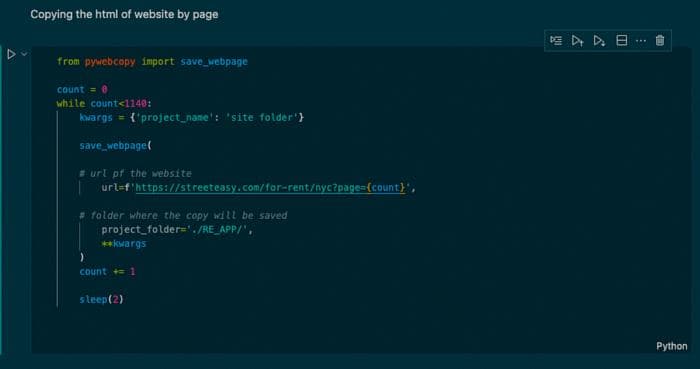Change cell language Python label
The height and width of the screenshot is (369, 700).
click(671, 346)
